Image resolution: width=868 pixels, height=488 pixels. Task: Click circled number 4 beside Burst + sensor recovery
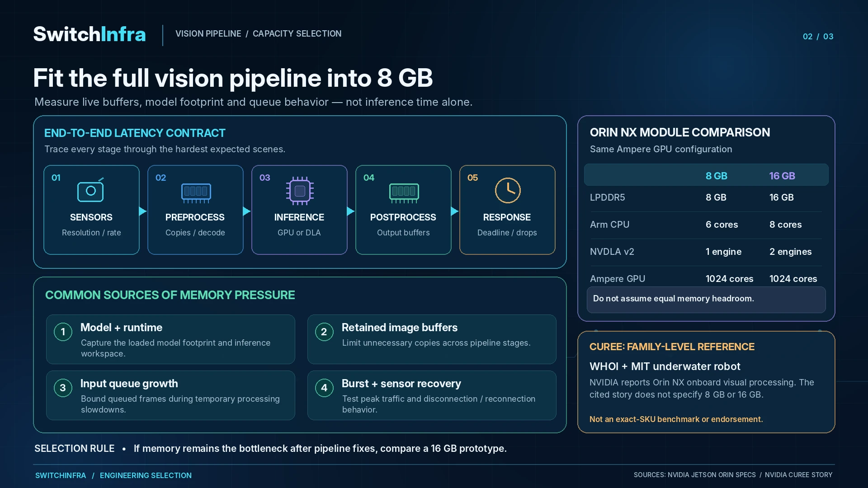pos(324,388)
